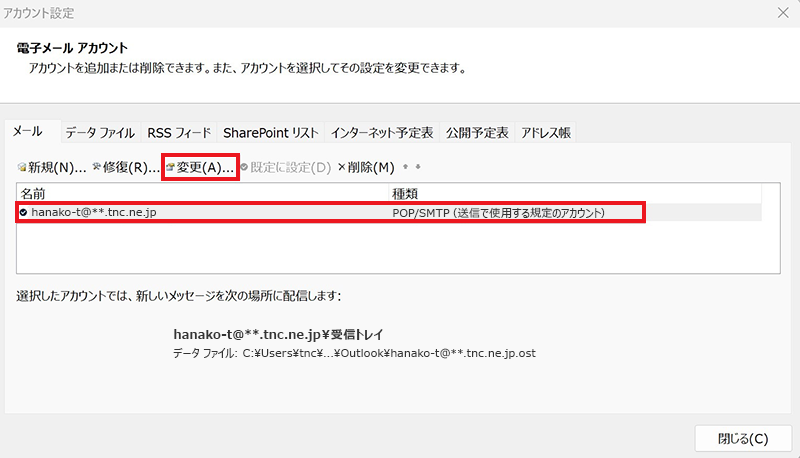Viewport: 800px width, 458px height.
Task: Click the 既定に設定(D) set default button
Action: coord(285,167)
